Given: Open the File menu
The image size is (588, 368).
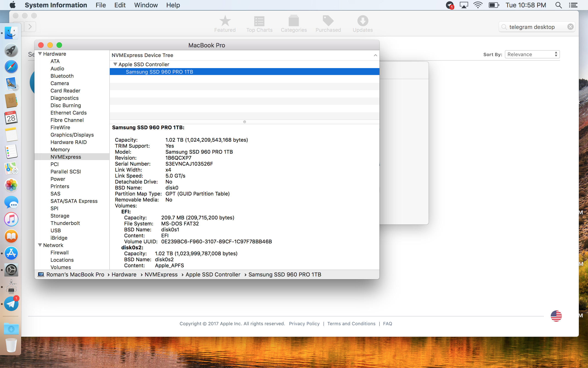Looking at the screenshot, I should 101,5.
